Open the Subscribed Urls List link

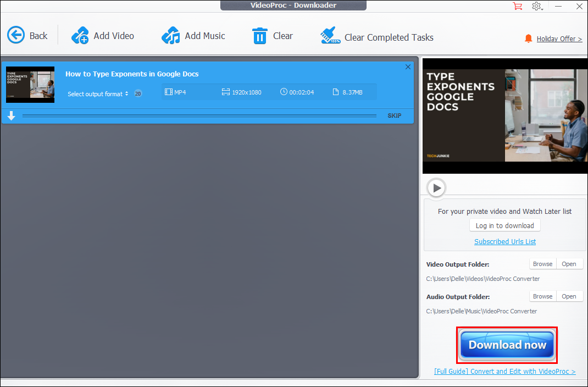(505, 241)
